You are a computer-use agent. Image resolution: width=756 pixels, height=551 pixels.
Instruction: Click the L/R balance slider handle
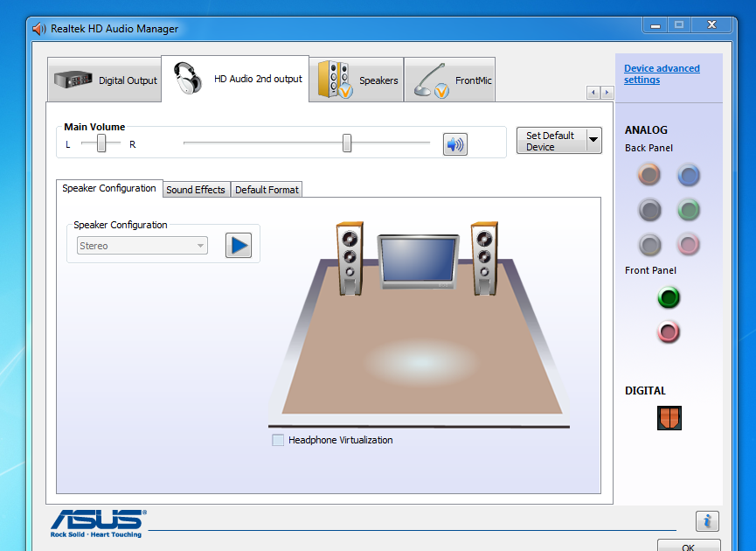(x=101, y=143)
